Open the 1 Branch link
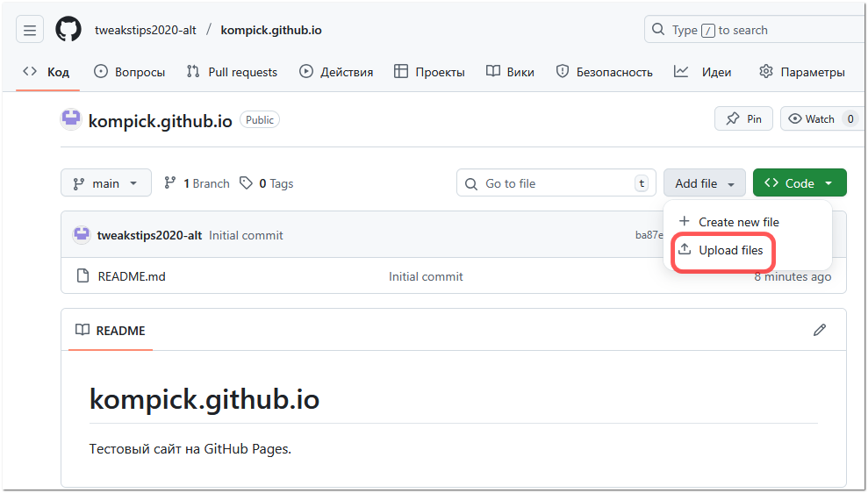Viewport: 868px width, 493px height. [197, 183]
